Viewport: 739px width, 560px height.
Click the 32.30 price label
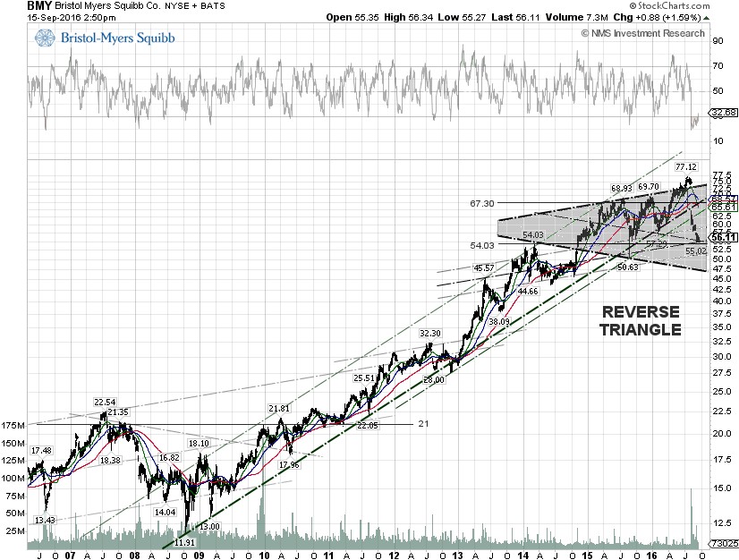click(x=429, y=334)
